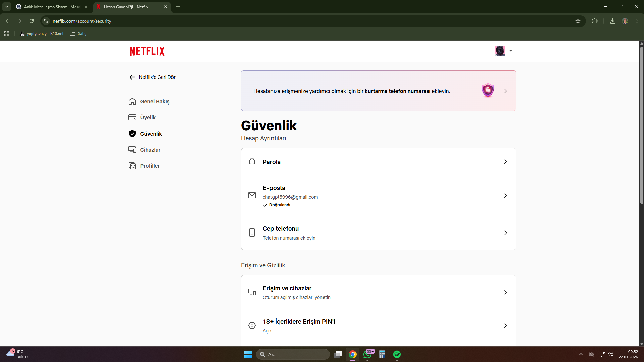
Task: Open Parola row chevron
Action: pos(505,162)
